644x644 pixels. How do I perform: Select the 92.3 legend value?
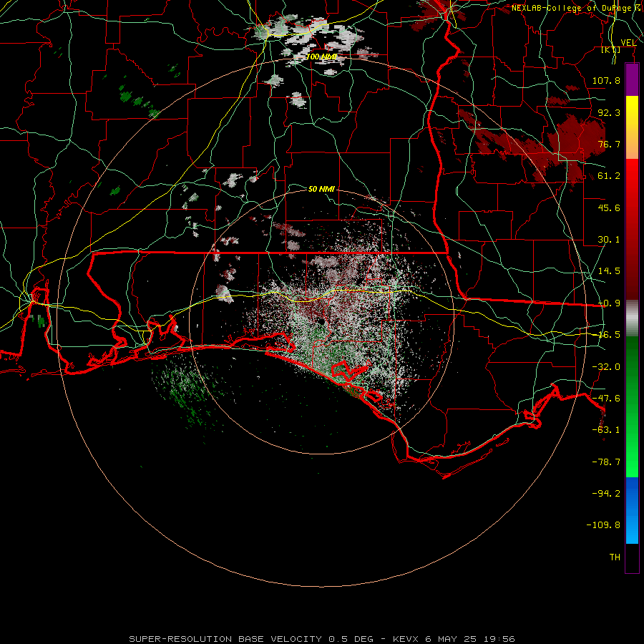[x=609, y=112]
